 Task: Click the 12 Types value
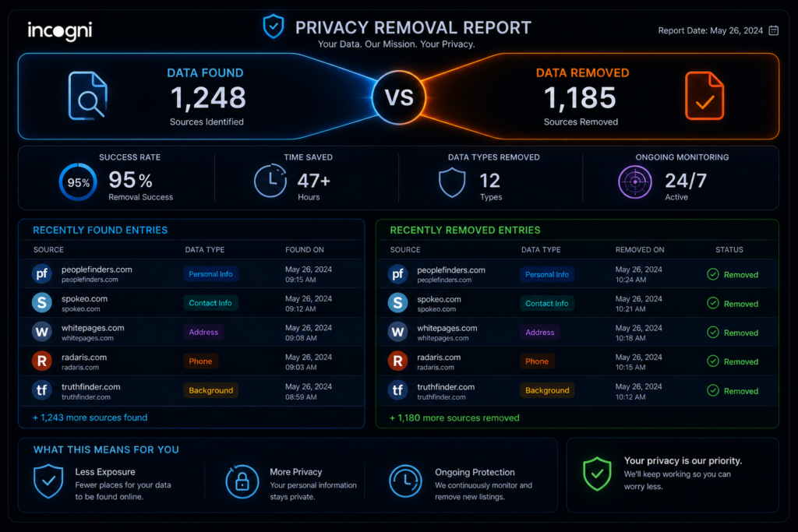(x=489, y=181)
